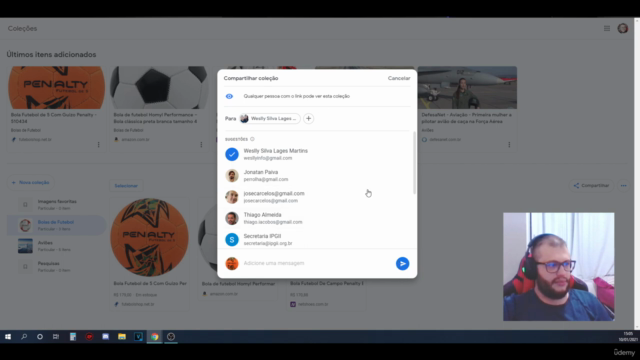The width and height of the screenshot is (640, 360).
Task: Open the Imagens favoritas collection
Action: (x=56, y=204)
